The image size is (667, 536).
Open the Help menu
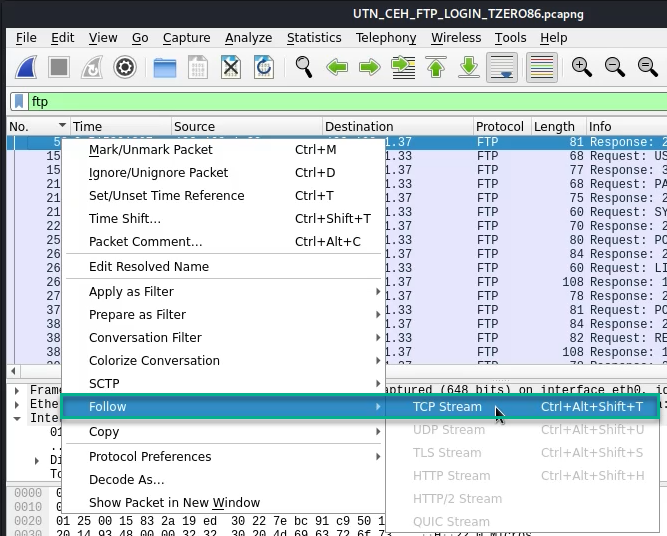coord(553,38)
